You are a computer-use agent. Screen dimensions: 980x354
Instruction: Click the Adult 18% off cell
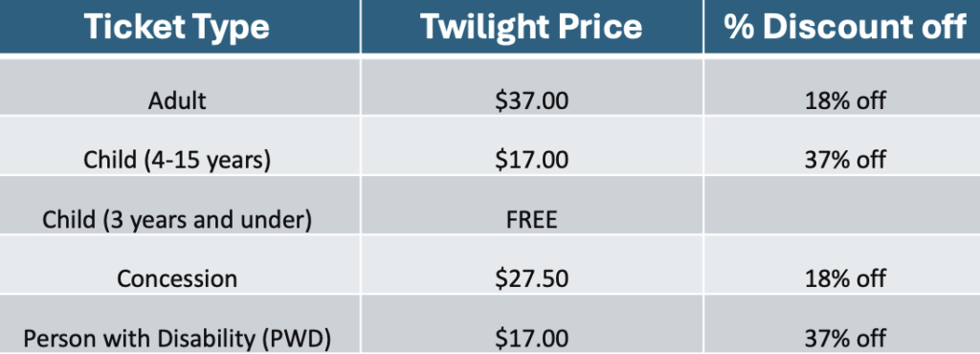pyautogui.click(x=842, y=87)
